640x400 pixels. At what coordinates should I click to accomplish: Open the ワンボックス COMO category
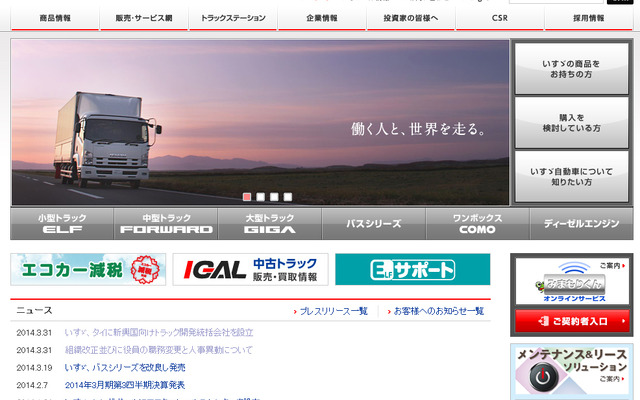click(x=478, y=224)
